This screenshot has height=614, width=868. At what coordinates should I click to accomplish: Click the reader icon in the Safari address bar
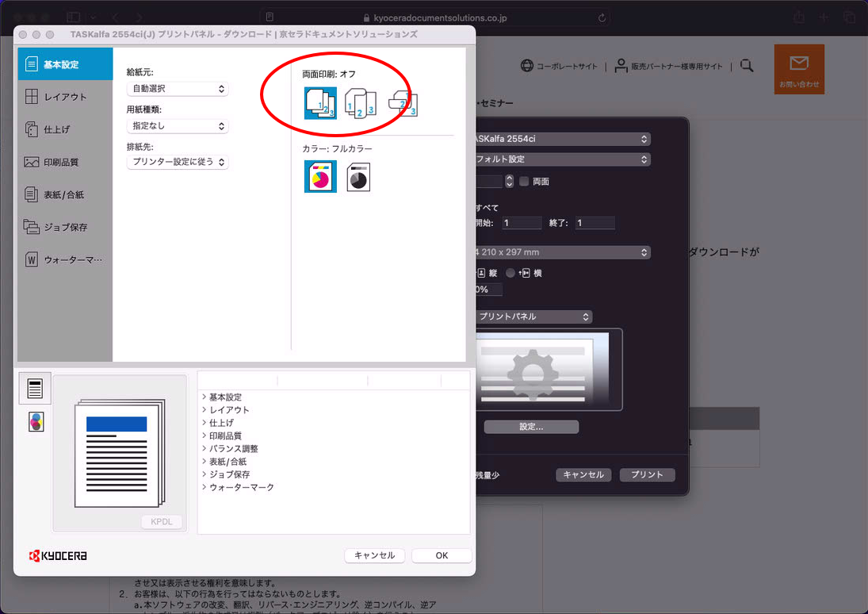(x=270, y=17)
